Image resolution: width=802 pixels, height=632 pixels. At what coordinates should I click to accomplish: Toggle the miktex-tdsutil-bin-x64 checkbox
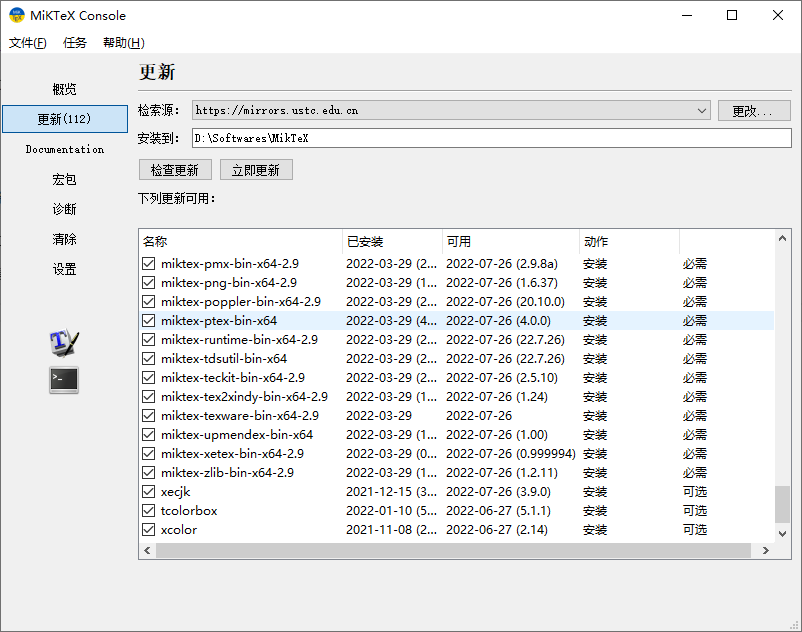pos(148,358)
